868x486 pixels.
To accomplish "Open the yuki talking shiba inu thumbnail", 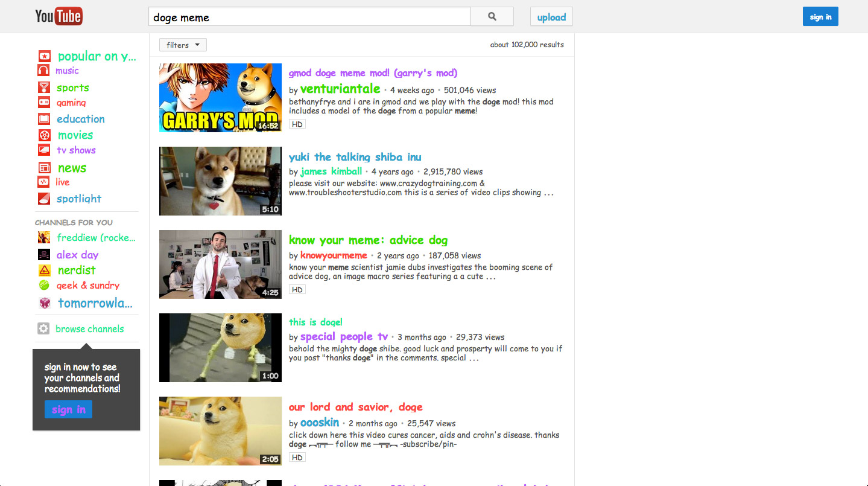I will coord(220,181).
